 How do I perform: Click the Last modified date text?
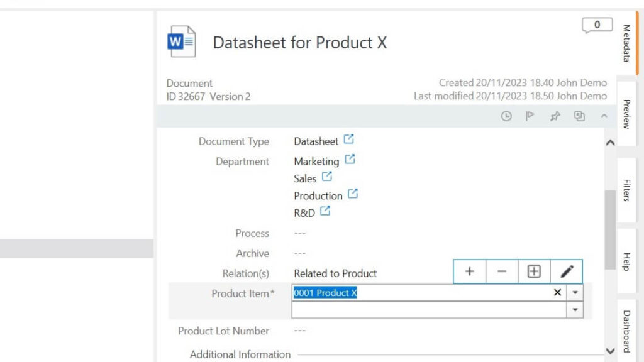tap(511, 96)
